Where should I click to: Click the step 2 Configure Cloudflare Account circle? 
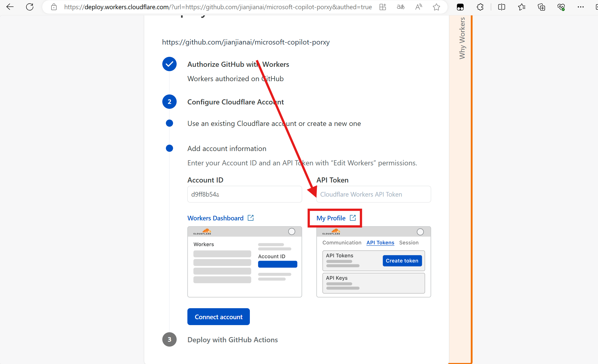point(169,102)
